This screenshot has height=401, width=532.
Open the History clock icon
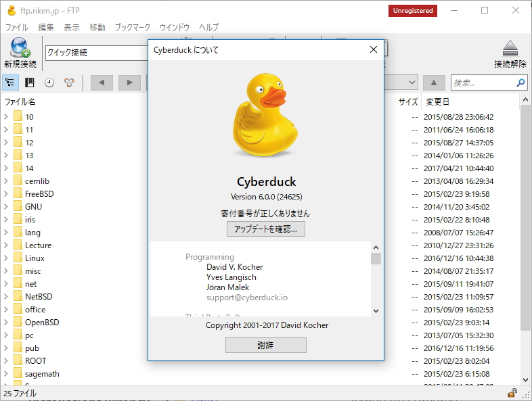(49, 82)
